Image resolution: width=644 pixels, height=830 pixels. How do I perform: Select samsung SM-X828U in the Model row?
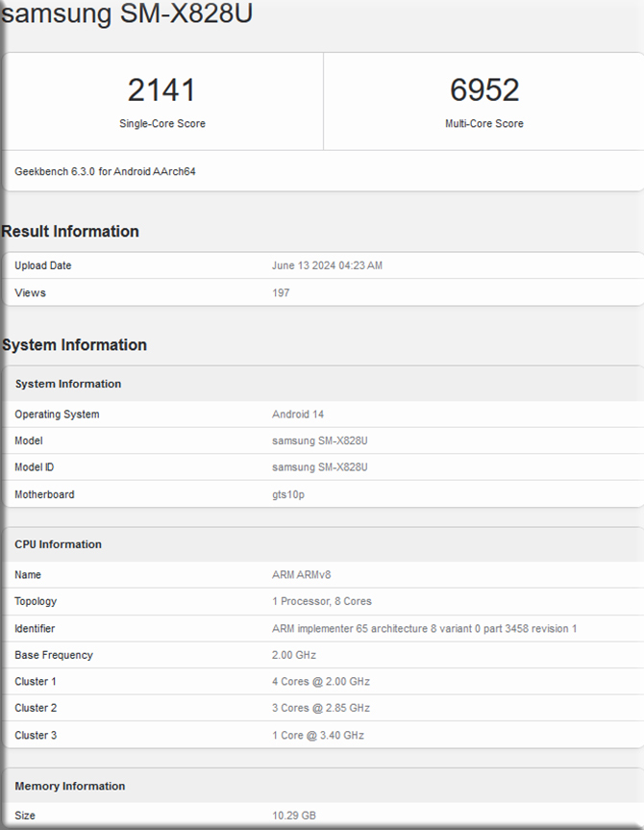320,440
